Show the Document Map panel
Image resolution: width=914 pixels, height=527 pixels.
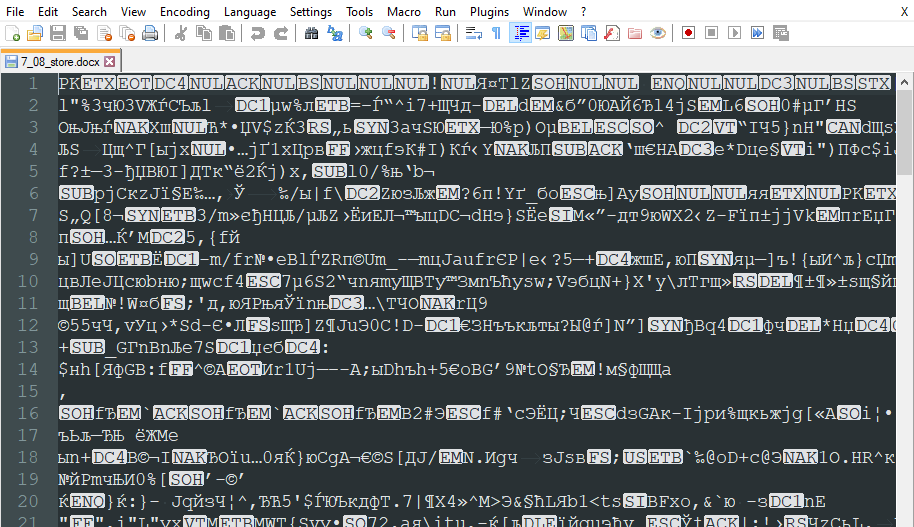pos(565,33)
